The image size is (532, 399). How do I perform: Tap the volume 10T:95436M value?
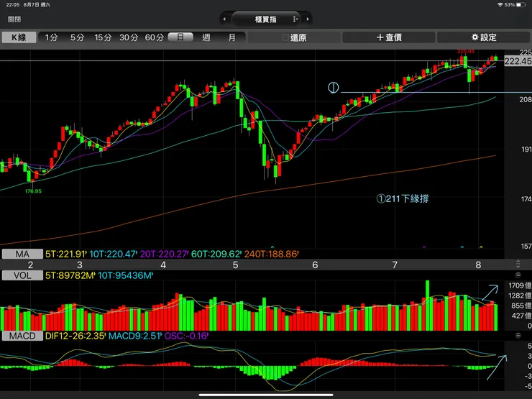point(125,275)
